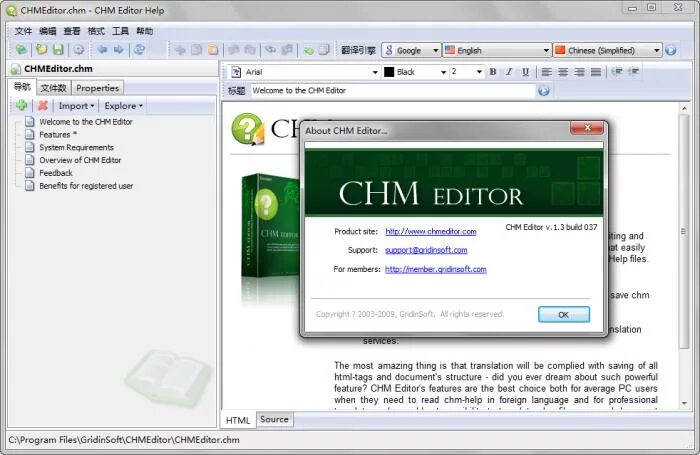
Task: Switch to the Source view tab
Action: coord(274,419)
